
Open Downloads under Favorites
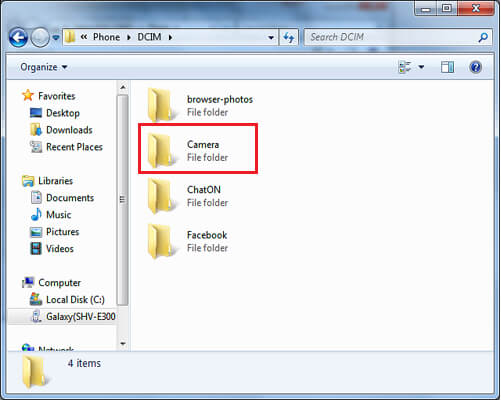point(69,130)
